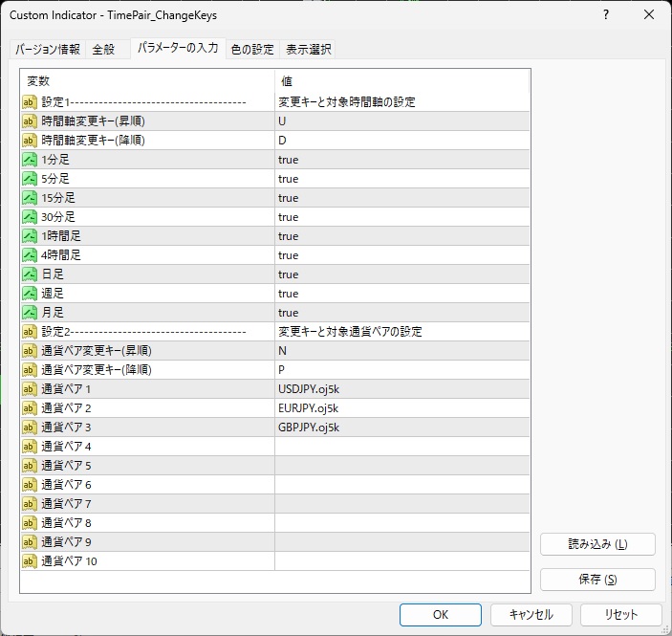Select the 月足 variable label
The image size is (672, 636).
pyautogui.click(x=53, y=313)
